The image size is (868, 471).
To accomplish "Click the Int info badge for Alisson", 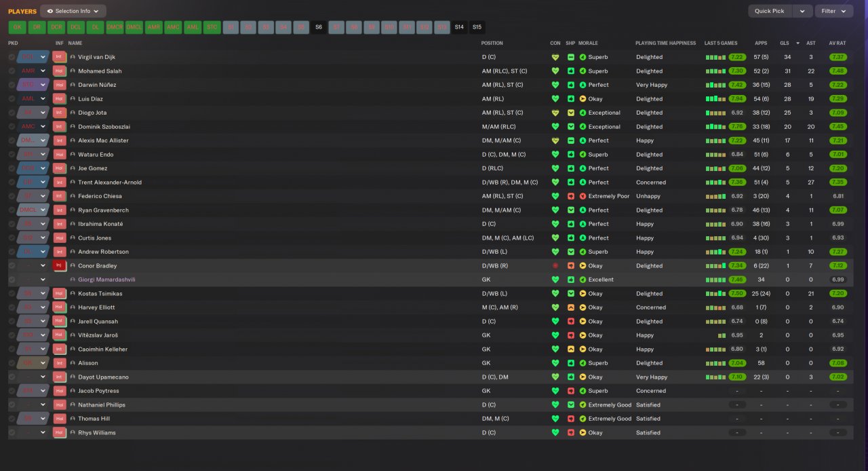I will coord(60,363).
